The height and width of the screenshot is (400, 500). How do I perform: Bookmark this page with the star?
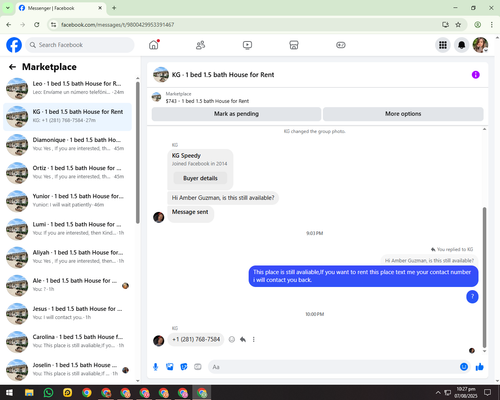point(458,25)
